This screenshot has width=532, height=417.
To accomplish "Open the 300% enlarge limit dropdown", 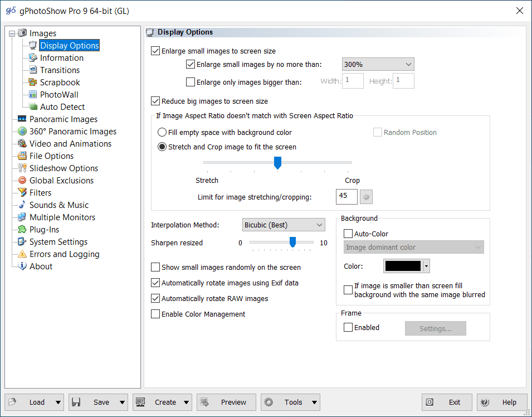I will (378, 64).
